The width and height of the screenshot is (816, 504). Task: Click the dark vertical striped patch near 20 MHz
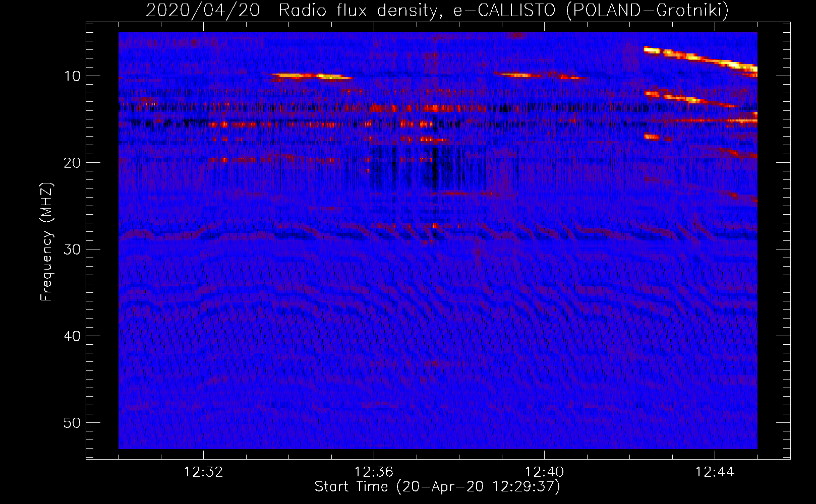[428, 166]
